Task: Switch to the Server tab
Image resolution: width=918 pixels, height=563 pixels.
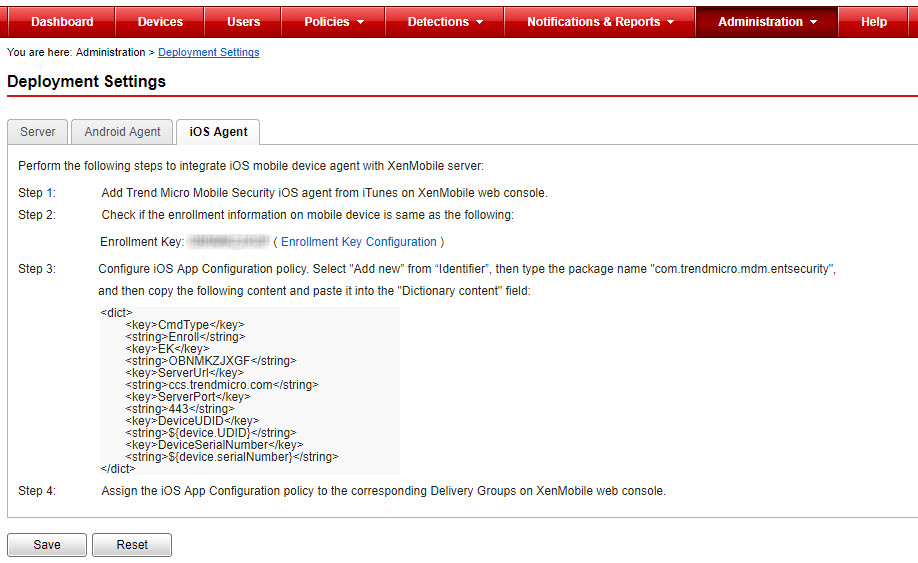Action: pyautogui.click(x=38, y=132)
